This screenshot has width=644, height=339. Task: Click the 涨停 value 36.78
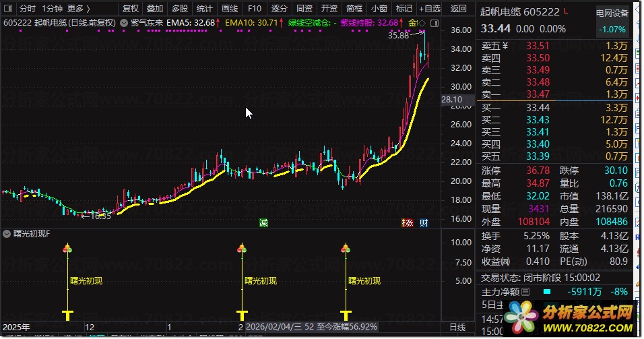[538, 171]
